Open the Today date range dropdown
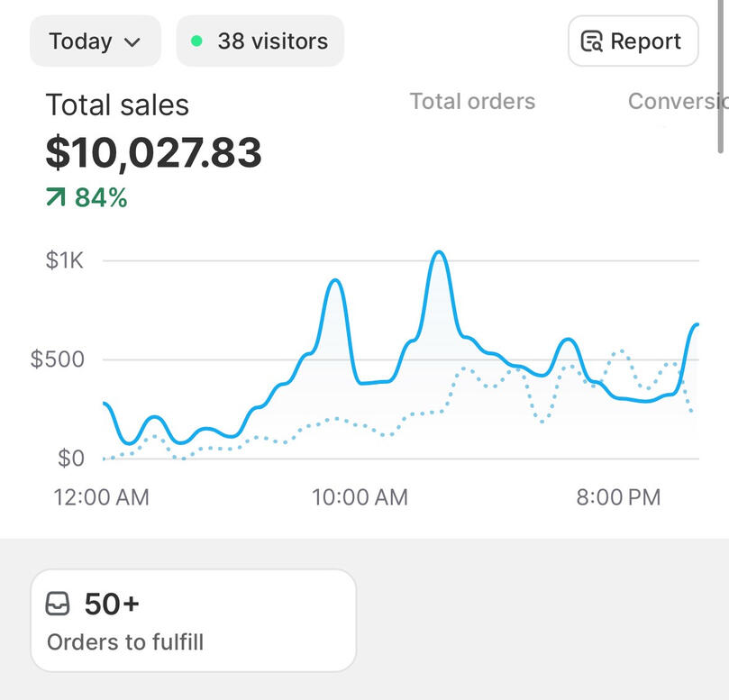 point(95,41)
